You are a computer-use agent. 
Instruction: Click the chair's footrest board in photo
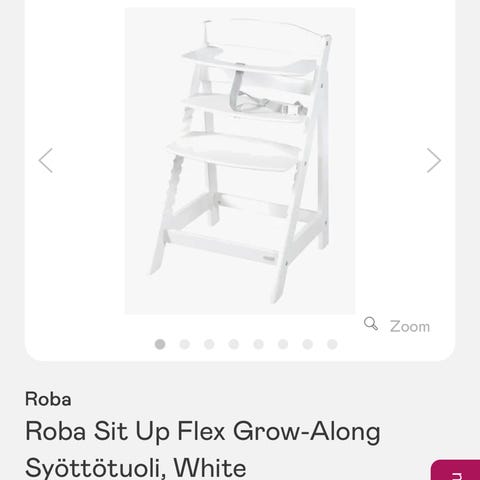[233, 151]
